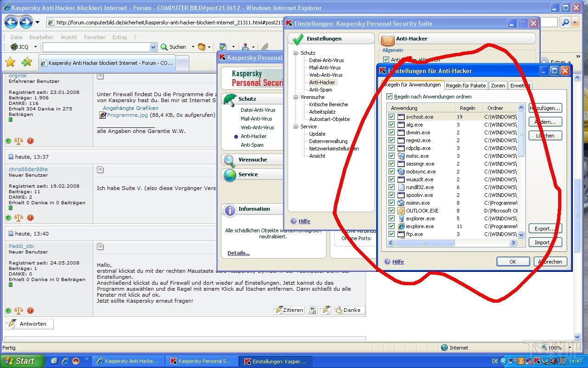
Task: Collapse the Service node in the settings tree
Action: click(296, 126)
